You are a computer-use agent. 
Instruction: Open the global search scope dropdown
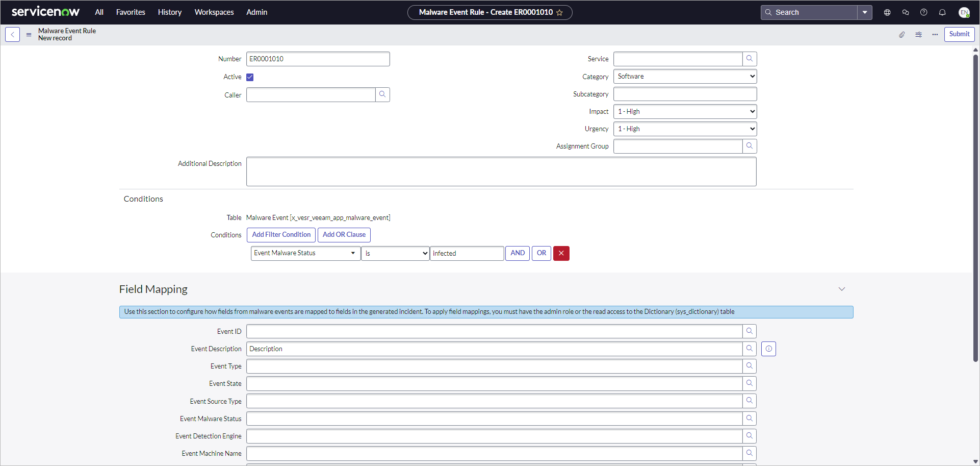[865, 12]
